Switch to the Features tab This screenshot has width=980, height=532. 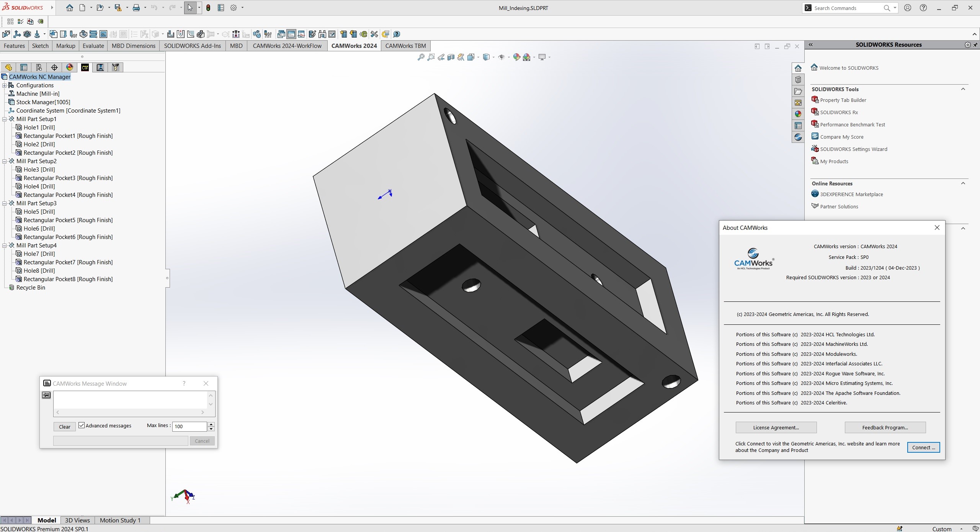pos(14,46)
